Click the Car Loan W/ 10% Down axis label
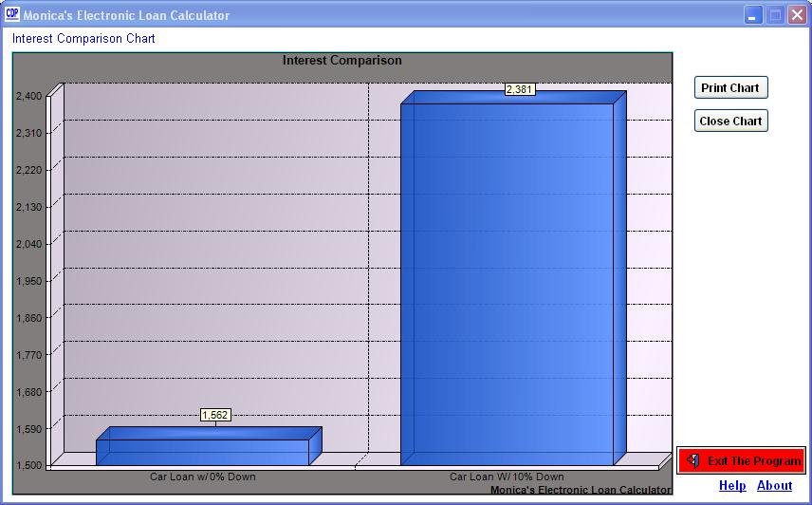Image resolution: width=812 pixels, height=505 pixels. [x=507, y=477]
